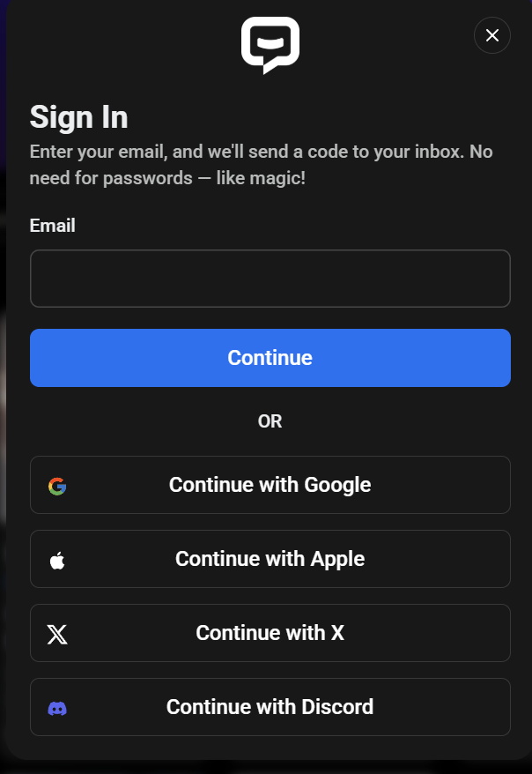
Task: Click the 'No' word ending the first description line
Action: click(x=481, y=152)
